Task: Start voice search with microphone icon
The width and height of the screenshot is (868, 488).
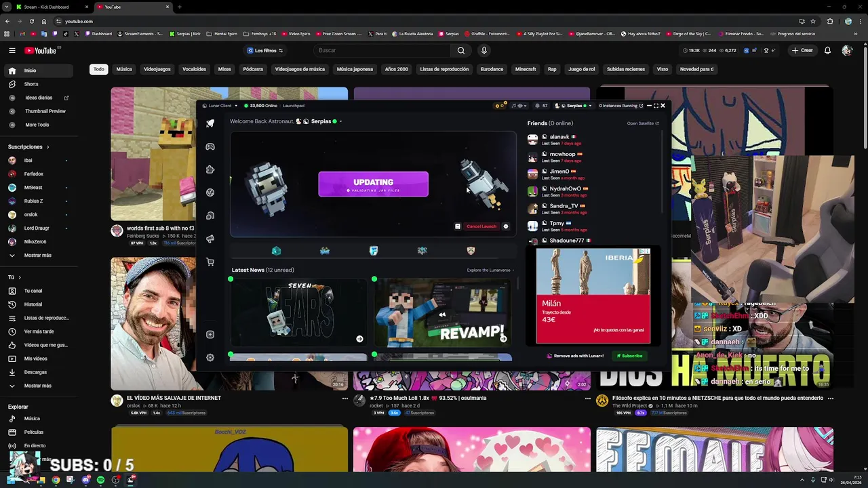Action: [484, 50]
